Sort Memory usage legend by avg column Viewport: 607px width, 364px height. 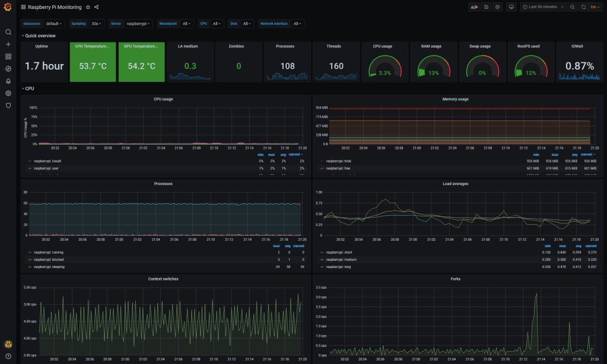pyautogui.click(x=574, y=155)
